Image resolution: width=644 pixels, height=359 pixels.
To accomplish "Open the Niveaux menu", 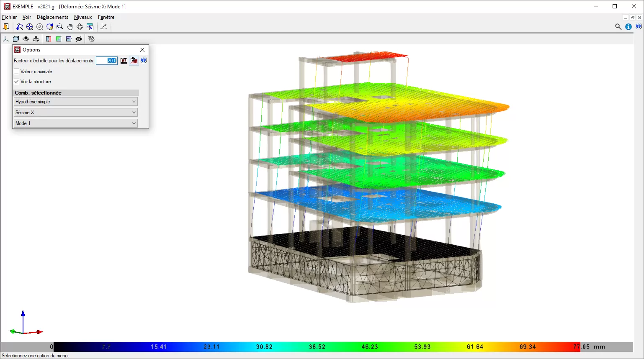I will tap(83, 17).
